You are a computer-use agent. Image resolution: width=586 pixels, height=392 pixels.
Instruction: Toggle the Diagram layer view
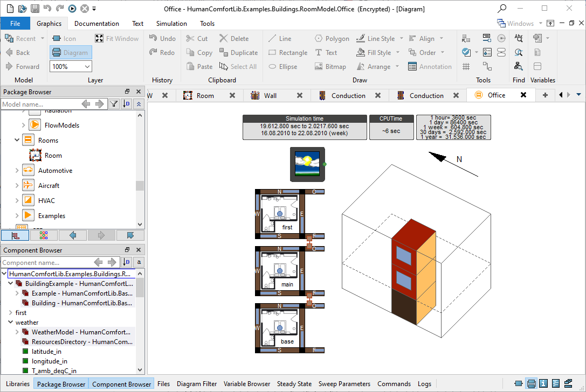(x=71, y=52)
